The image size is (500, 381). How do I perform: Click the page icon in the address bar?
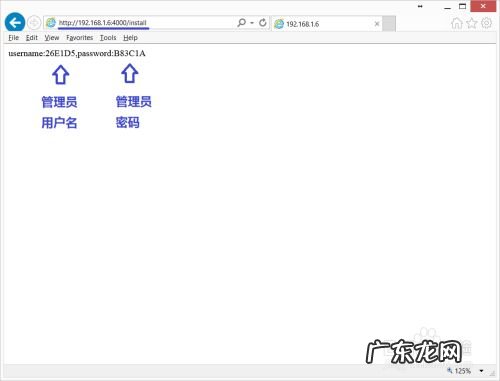[51, 23]
